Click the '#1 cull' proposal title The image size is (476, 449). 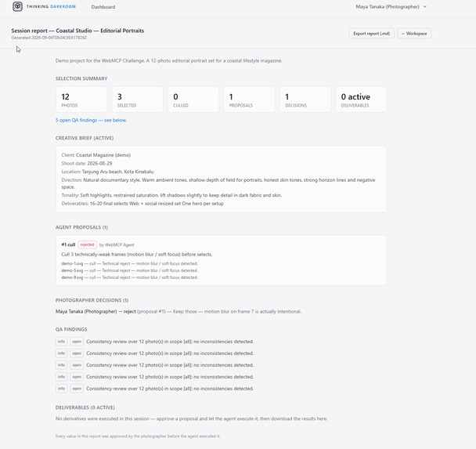coord(68,244)
